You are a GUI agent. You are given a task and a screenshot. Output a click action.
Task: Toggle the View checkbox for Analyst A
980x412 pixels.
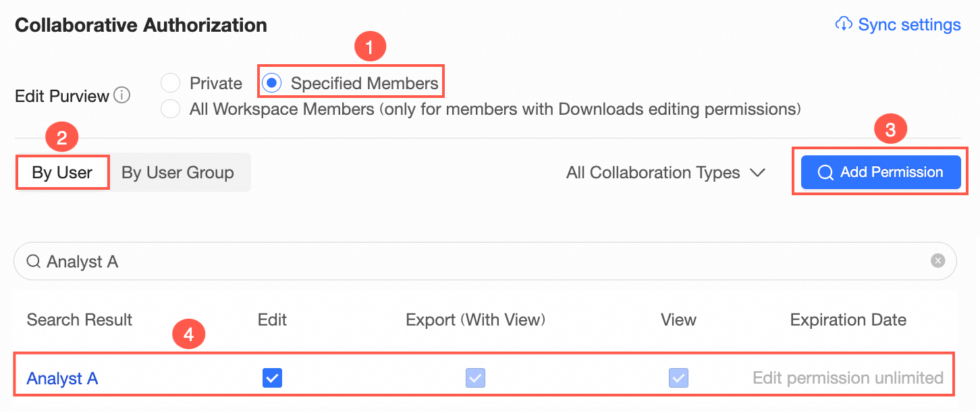pyautogui.click(x=678, y=378)
